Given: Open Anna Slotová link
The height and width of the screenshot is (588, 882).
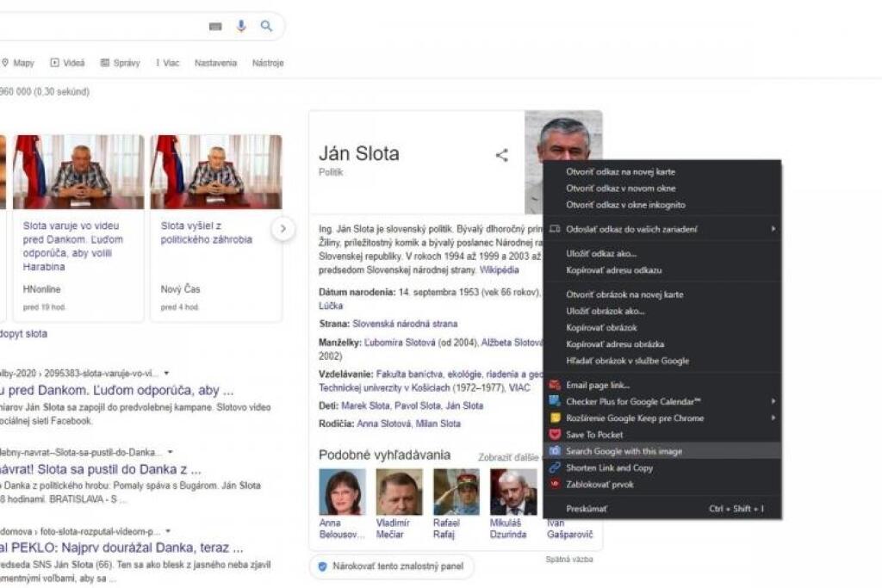Looking at the screenshot, I should tap(383, 424).
